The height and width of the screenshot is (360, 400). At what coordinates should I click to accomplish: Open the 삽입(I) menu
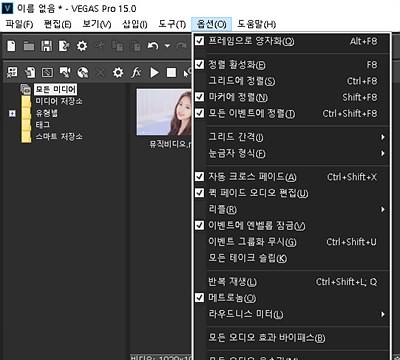click(x=135, y=24)
